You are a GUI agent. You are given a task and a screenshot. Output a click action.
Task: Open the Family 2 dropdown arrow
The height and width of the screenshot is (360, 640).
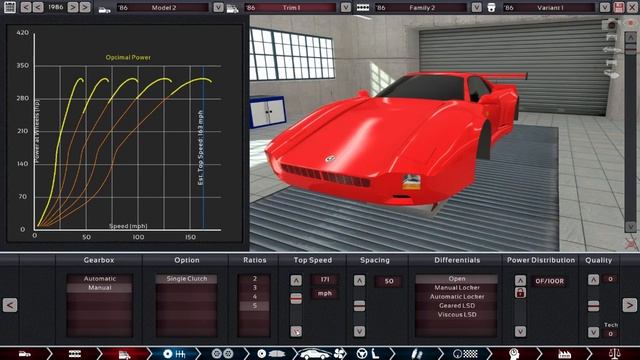(476, 7)
